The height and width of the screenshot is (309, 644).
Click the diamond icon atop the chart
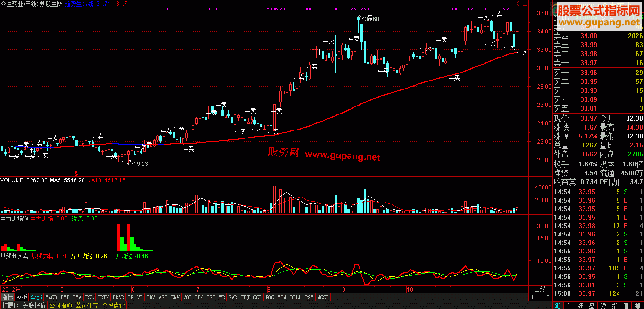519,3
